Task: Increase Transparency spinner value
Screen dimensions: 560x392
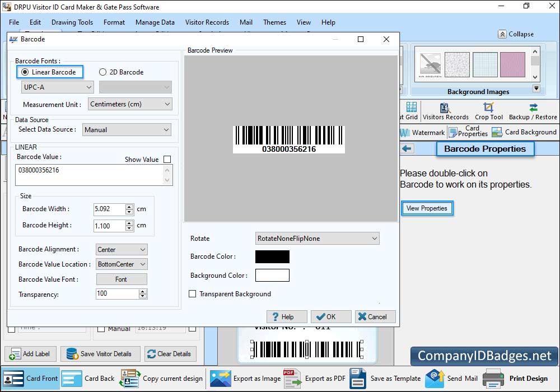Action: click(143, 291)
